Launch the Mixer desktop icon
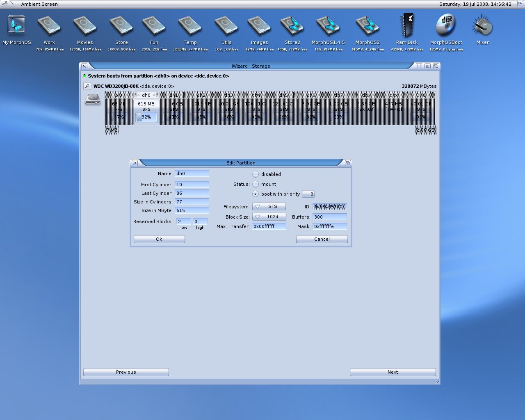 pyautogui.click(x=482, y=26)
